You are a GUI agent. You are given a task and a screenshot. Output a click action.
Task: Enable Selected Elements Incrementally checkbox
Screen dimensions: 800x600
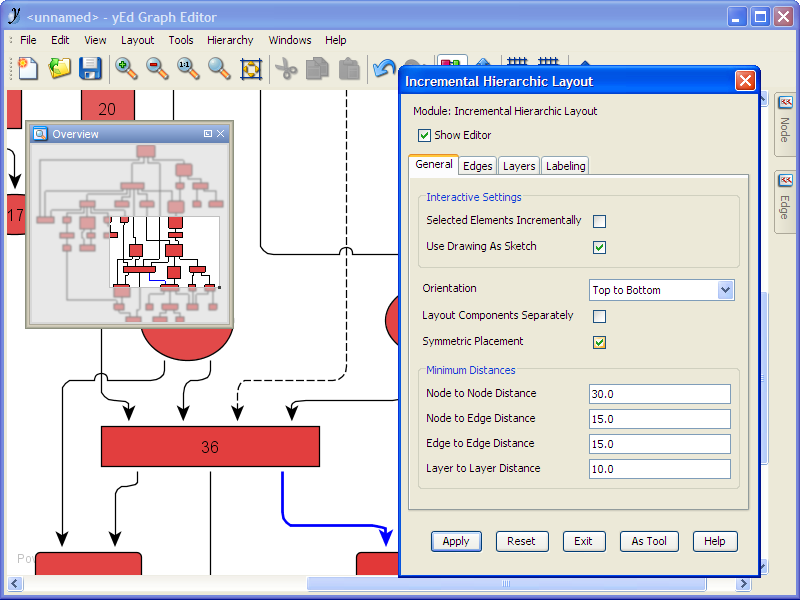(599, 221)
